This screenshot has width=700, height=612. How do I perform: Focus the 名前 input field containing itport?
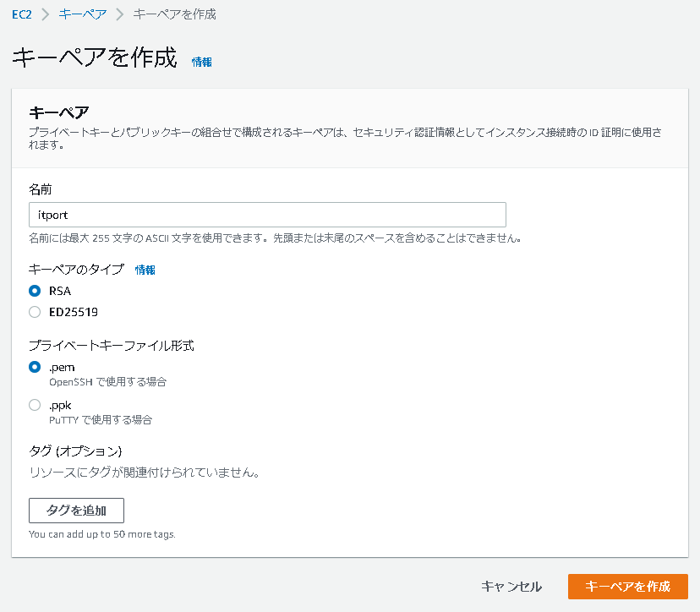(267, 215)
